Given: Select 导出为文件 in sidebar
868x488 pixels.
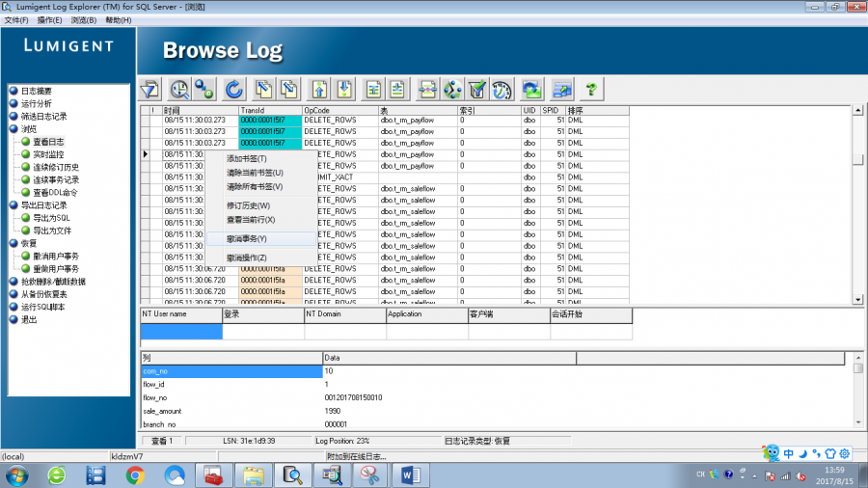Looking at the screenshot, I should click(x=52, y=230).
